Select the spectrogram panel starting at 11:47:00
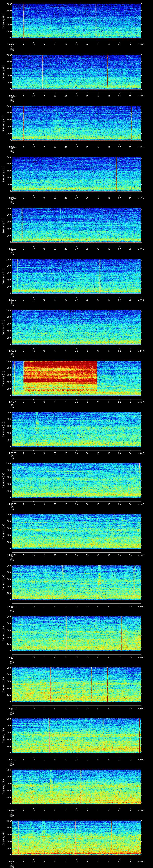The height and width of the screenshot is (868, 153). [76, 837]
